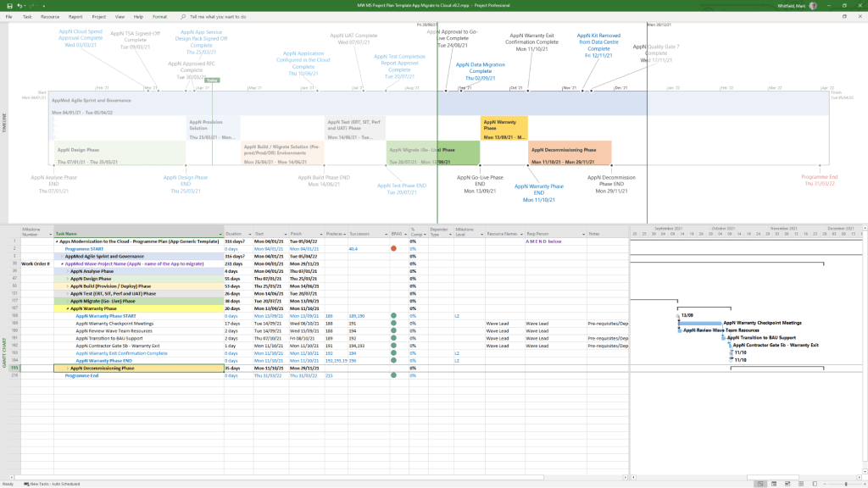Image resolution: width=868 pixels, height=488 pixels.
Task: Switch to Task Usage view icon
Action: click(x=773, y=484)
